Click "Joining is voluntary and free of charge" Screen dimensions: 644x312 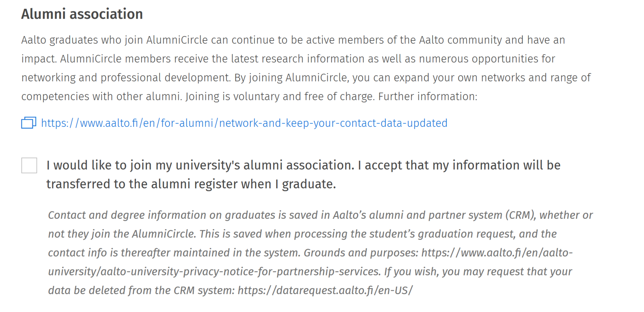(x=280, y=96)
